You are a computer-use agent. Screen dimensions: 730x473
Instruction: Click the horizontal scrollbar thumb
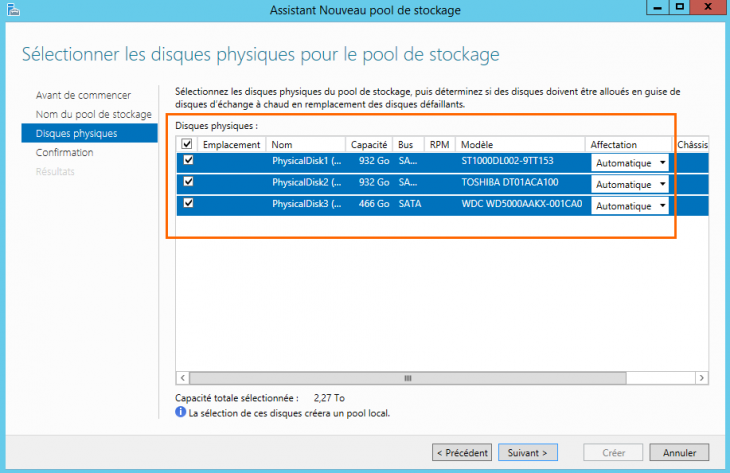[408, 378]
